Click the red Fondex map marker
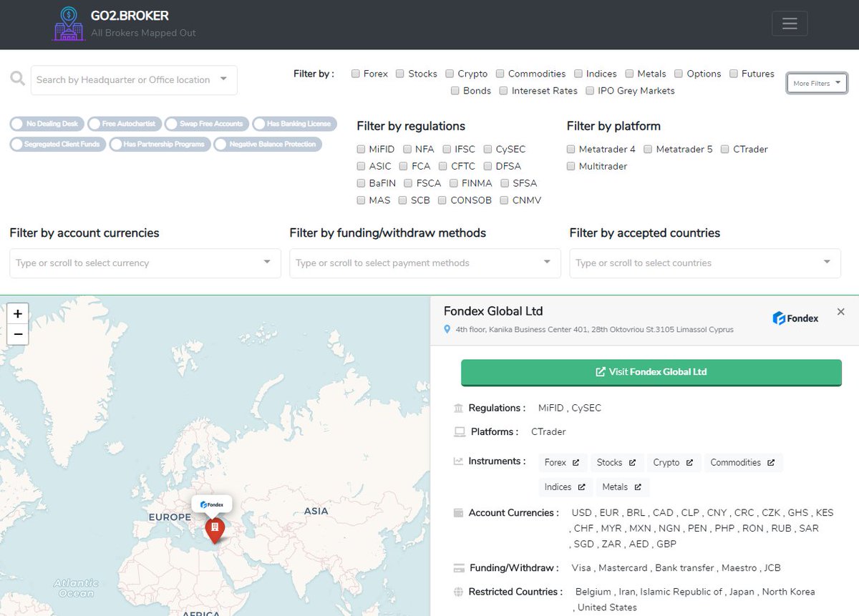The image size is (859, 616). pyautogui.click(x=215, y=530)
